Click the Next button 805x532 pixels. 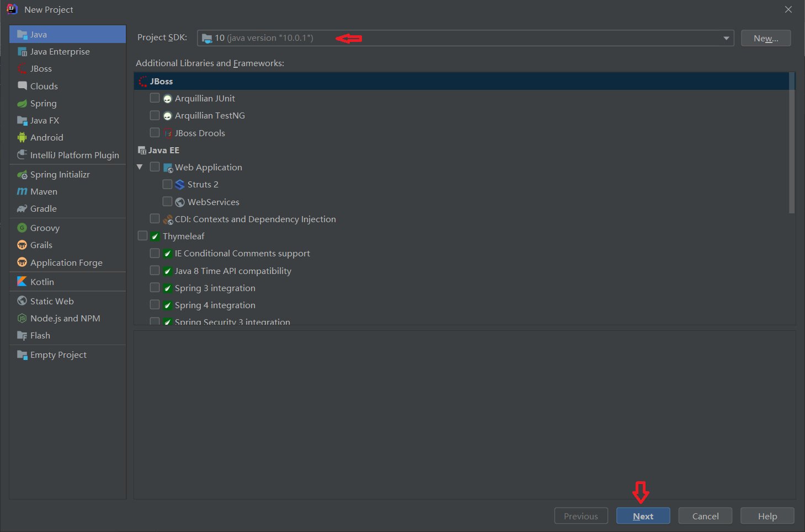point(642,515)
